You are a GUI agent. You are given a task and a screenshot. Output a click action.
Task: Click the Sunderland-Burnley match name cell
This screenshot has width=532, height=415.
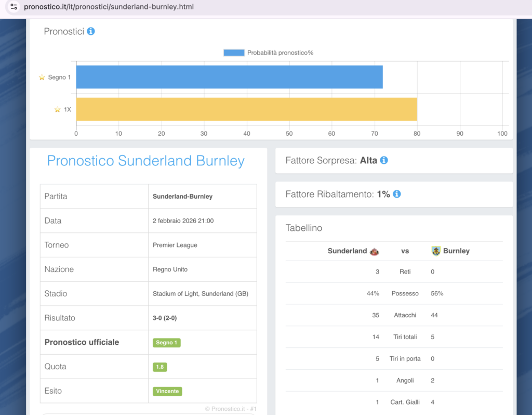[x=182, y=197]
